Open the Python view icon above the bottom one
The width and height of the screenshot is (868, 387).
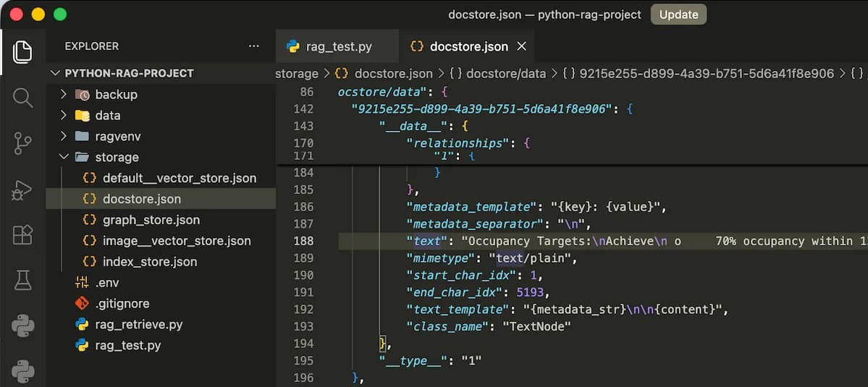click(x=22, y=326)
